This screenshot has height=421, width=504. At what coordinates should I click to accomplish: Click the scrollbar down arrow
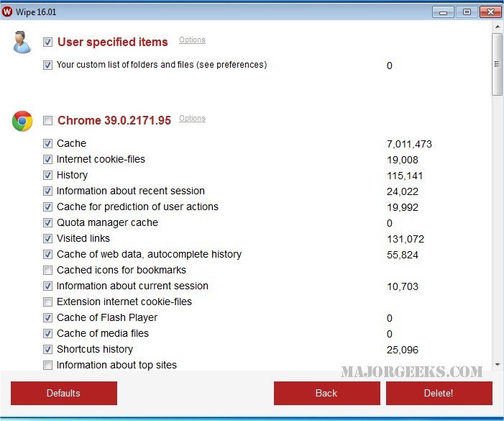(x=497, y=365)
